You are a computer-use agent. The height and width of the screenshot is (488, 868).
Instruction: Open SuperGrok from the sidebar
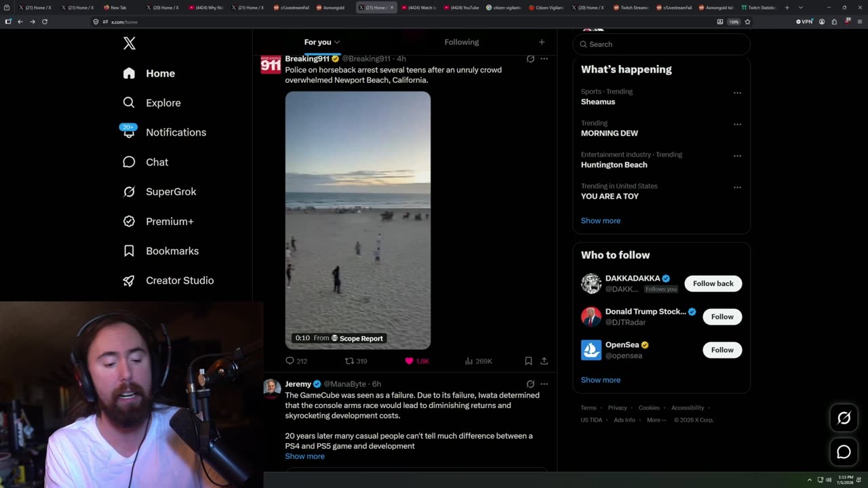(x=159, y=192)
